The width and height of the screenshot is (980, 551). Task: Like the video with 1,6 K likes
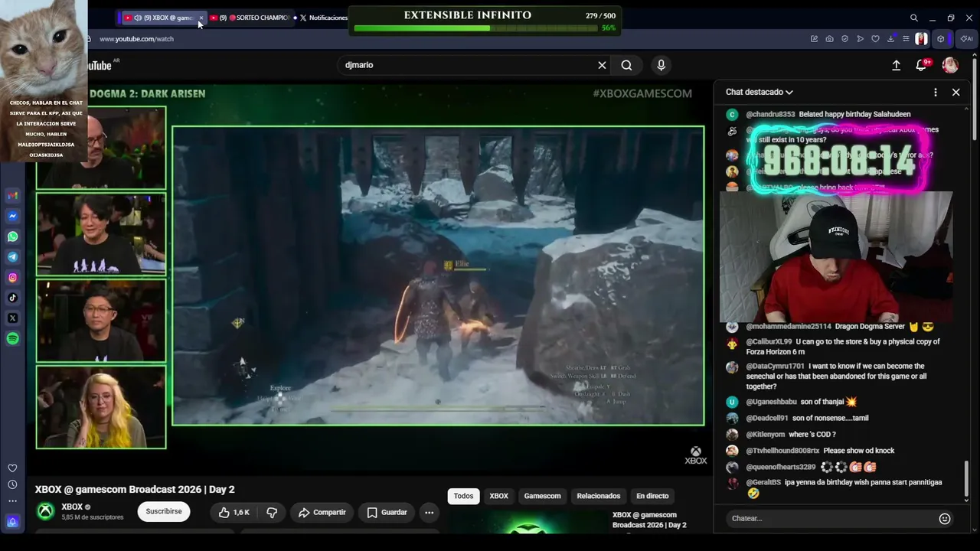click(234, 512)
